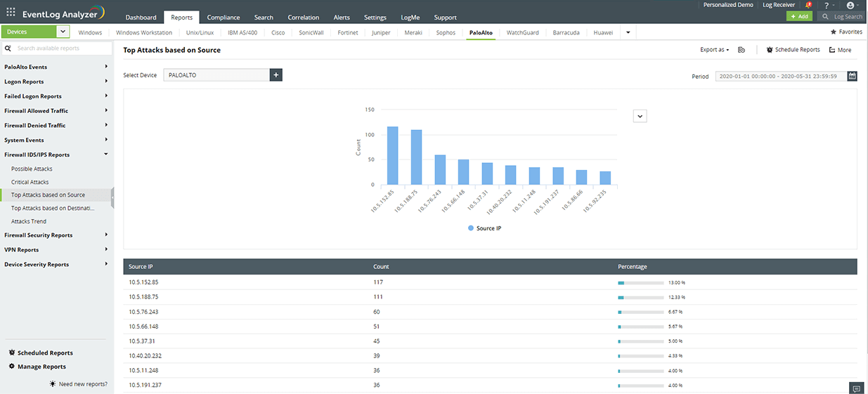Expand Firewall Allowed Traffic section
868x394 pixels.
click(x=56, y=111)
